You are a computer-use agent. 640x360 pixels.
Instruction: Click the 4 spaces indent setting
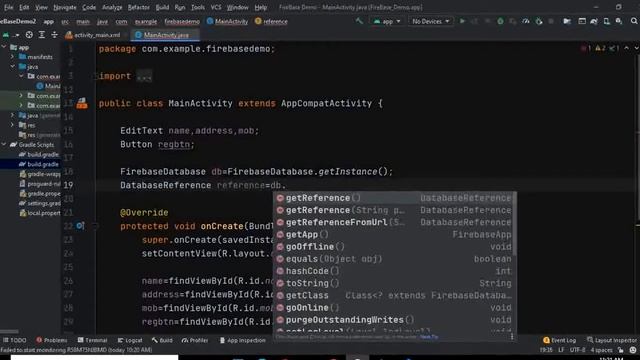[602, 350]
